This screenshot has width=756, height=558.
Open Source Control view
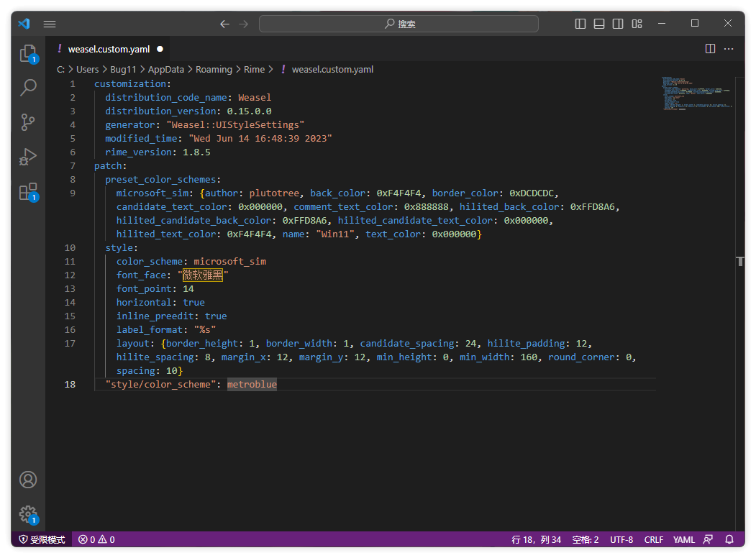pos(28,122)
